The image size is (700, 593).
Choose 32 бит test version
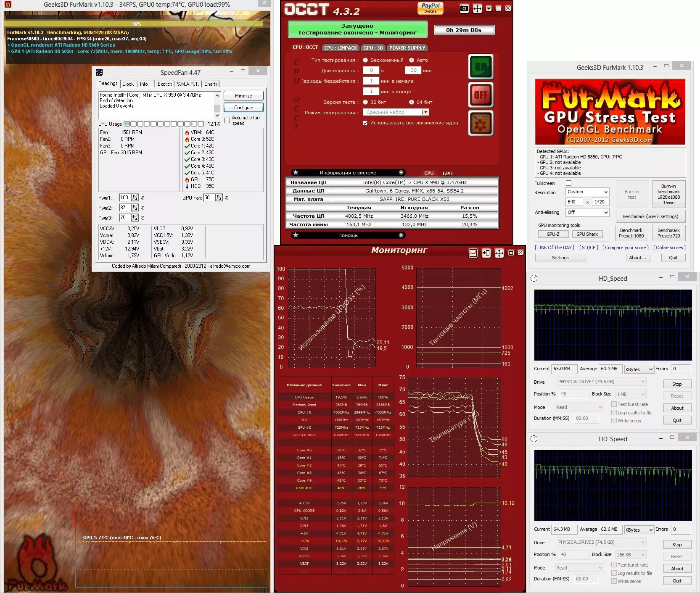[x=365, y=102]
